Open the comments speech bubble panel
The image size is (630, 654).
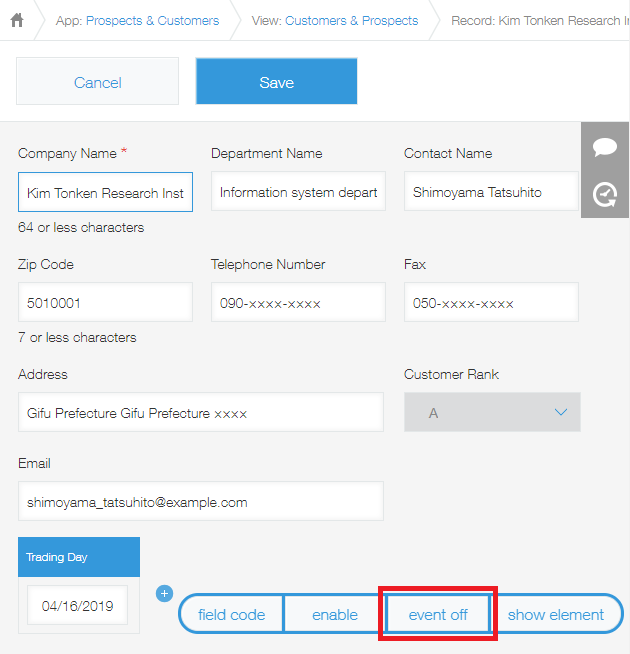pos(605,147)
